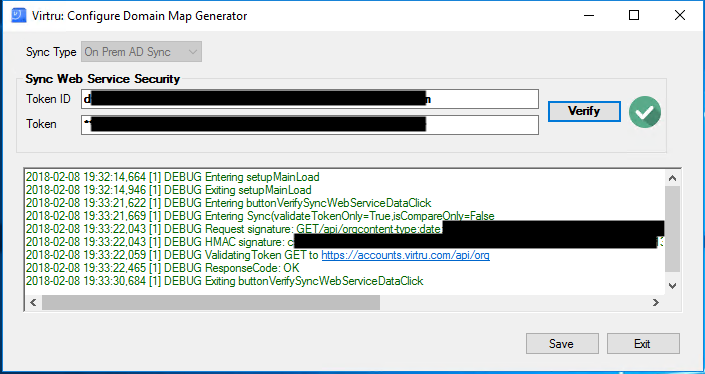The height and width of the screenshot is (374, 705).
Task: Click the "Sync Type" label
Action: pos(51,52)
